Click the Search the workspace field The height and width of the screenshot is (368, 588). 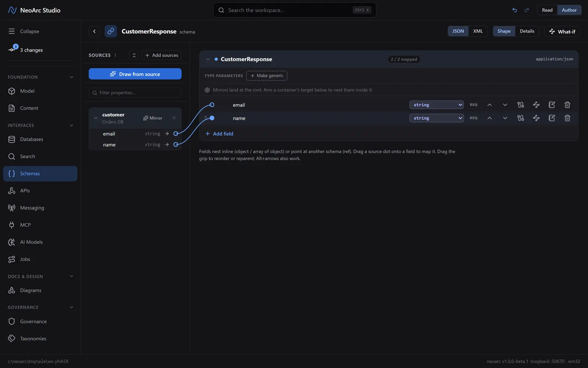295,10
